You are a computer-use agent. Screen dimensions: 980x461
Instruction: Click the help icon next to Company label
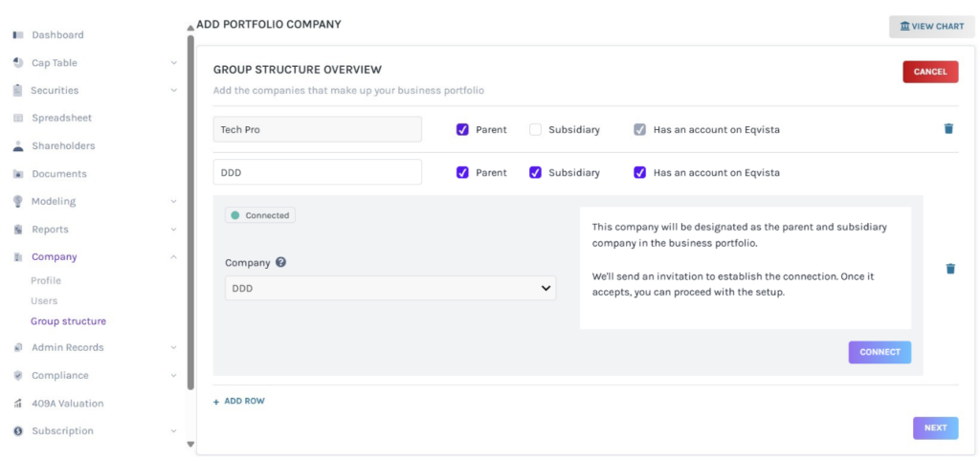point(281,263)
